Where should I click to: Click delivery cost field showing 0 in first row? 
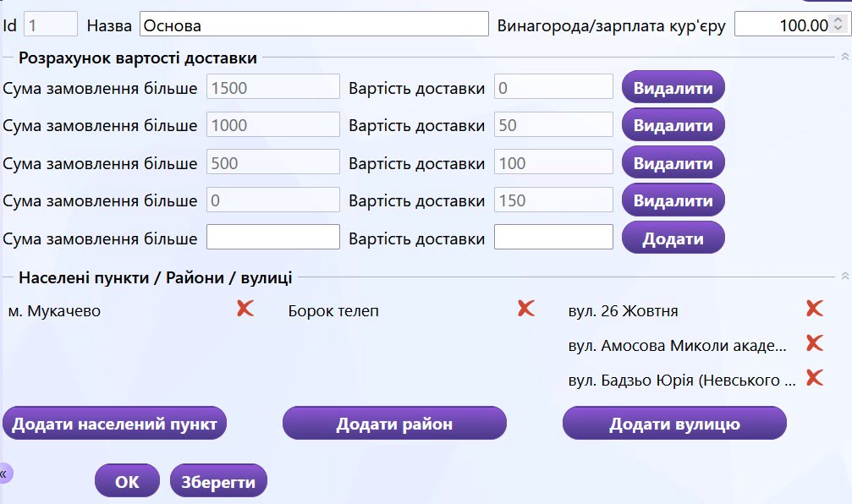[x=553, y=87]
